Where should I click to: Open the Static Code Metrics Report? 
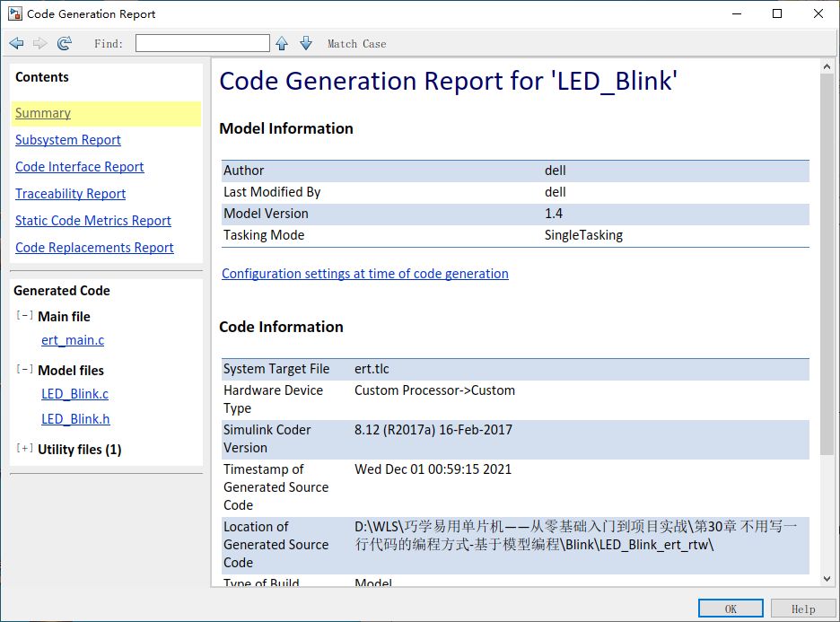pyautogui.click(x=93, y=220)
